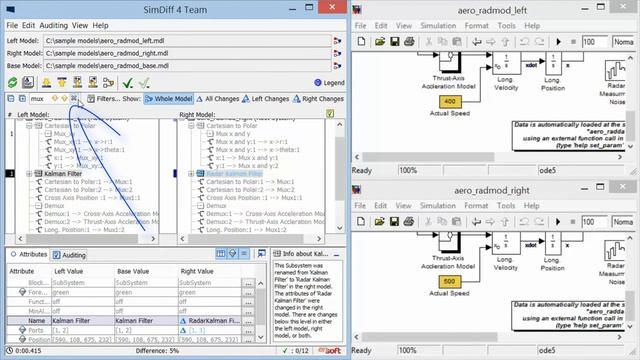Image resolution: width=640 pixels, height=360 pixels.
Task: Collapse 'Cartesian to Polar' in Right Model tree
Action: point(191,126)
